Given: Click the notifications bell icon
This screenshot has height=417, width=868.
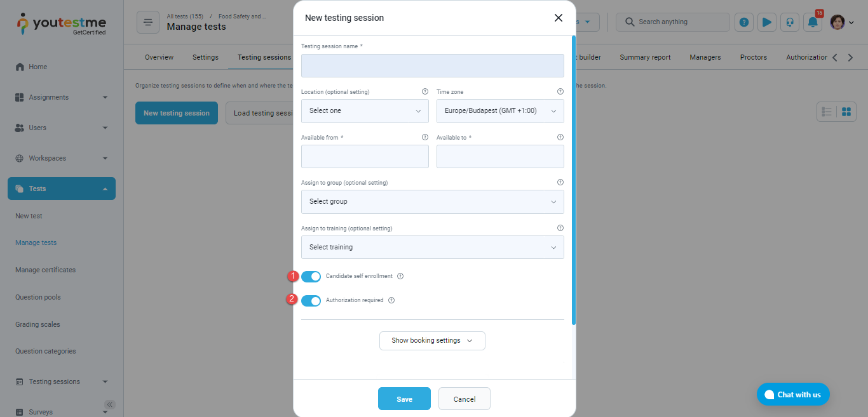Looking at the screenshot, I should 813,22.
